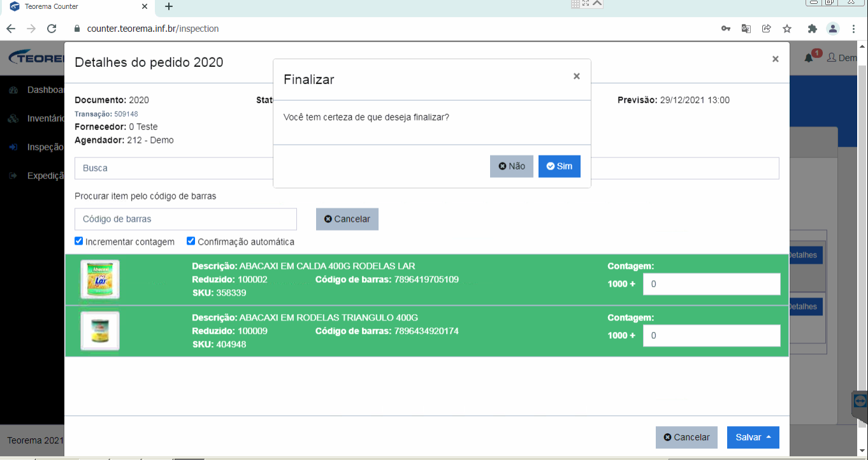Click the Fornecedor: 0 Teste text
Screen dimensions: 868x460
(116, 127)
